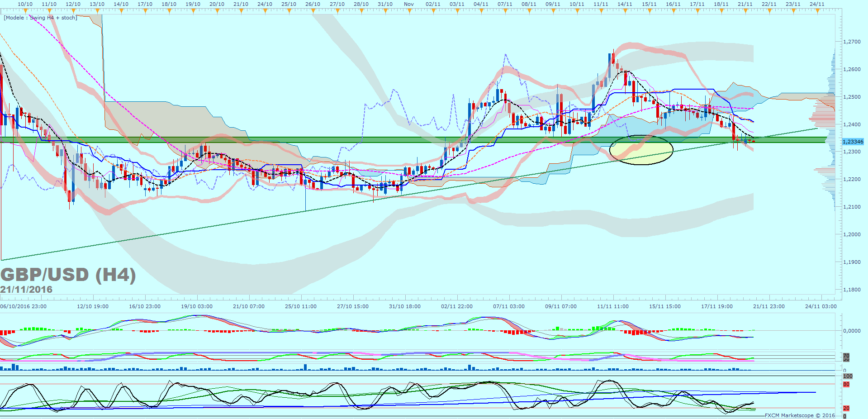
Task: Click the orange day marker under 21/11
Action: (x=745, y=11)
